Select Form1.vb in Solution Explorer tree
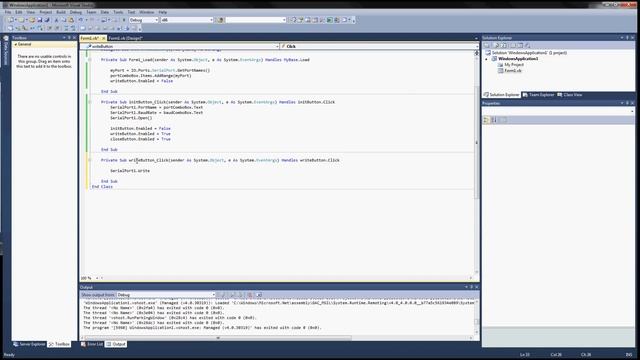This screenshot has width=640, height=360. coord(513,71)
